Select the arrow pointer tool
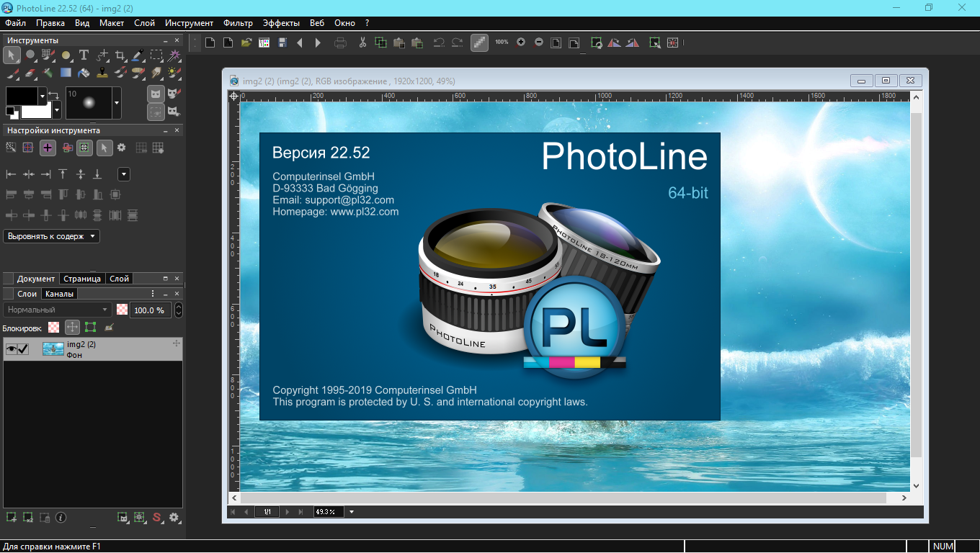 pos(12,55)
